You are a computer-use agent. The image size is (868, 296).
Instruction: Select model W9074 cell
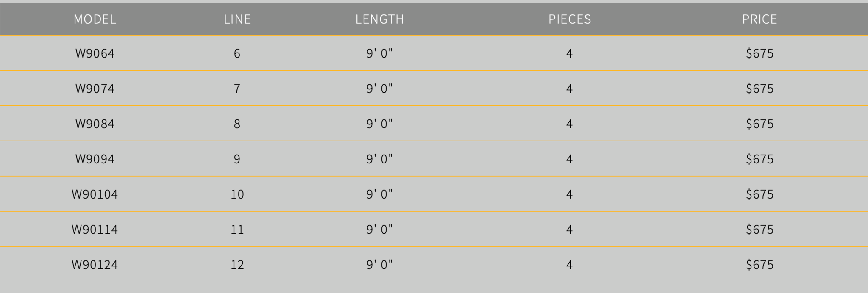[x=95, y=89]
